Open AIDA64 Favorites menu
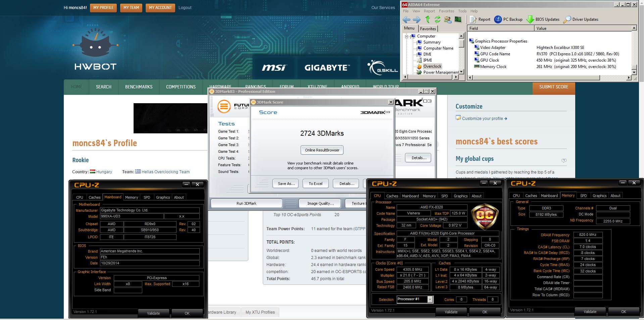The height and width of the screenshot is (320, 644). click(447, 11)
